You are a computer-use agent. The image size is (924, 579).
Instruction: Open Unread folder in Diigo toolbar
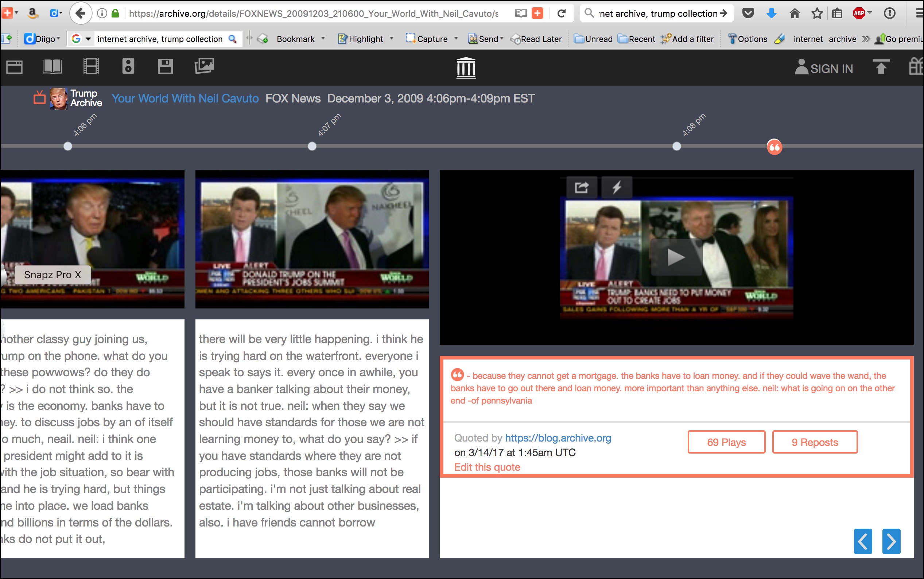click(594, 39)
